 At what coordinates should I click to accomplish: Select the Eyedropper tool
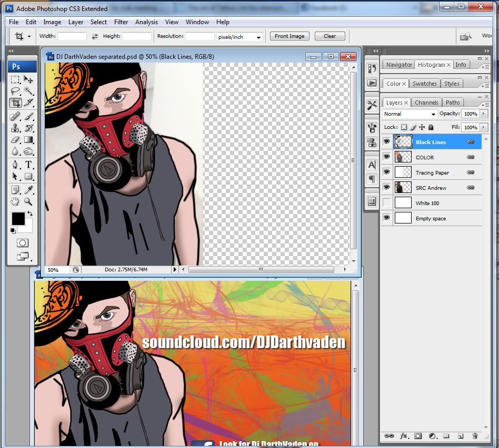tap(28, 190)
